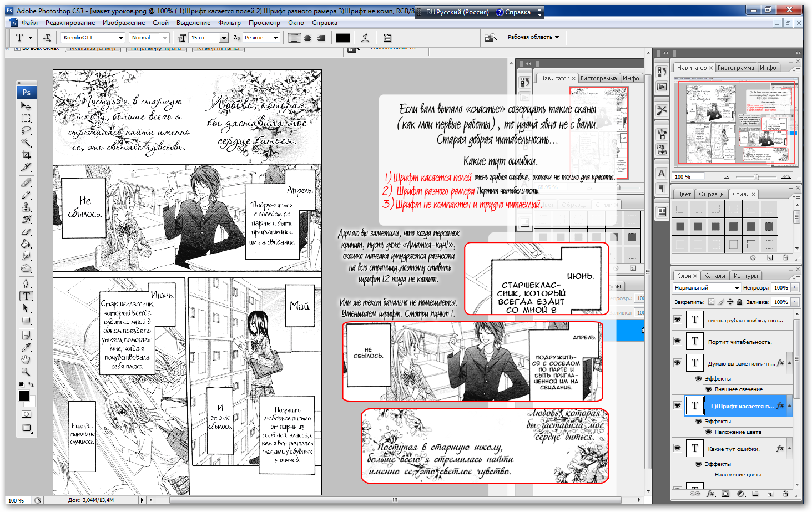812x512 pixels.
Task: Toggle lock position for layer
Action: pos(730,302)
